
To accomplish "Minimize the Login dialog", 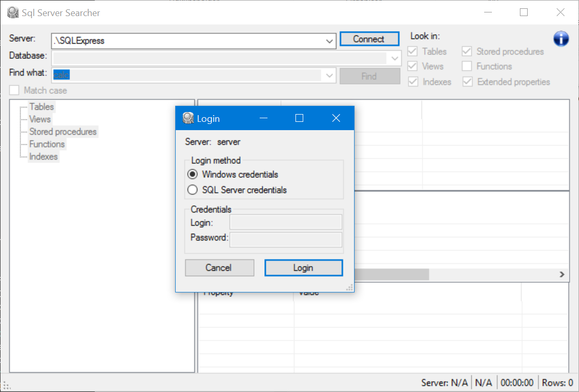I will click(264, 118).
